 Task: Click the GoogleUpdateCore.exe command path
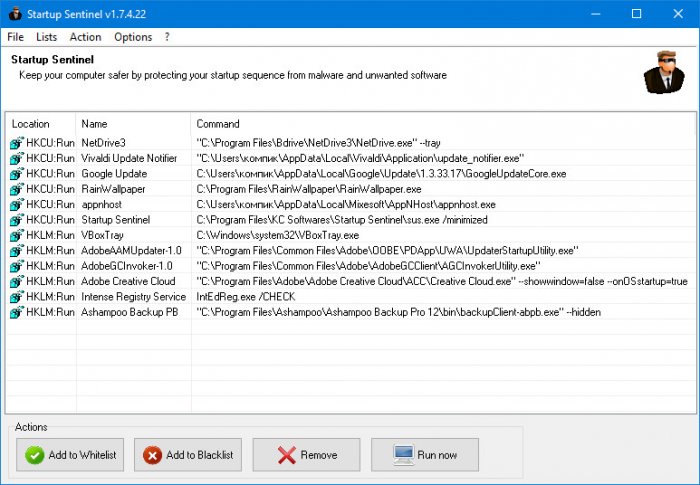tap(381, 174)
